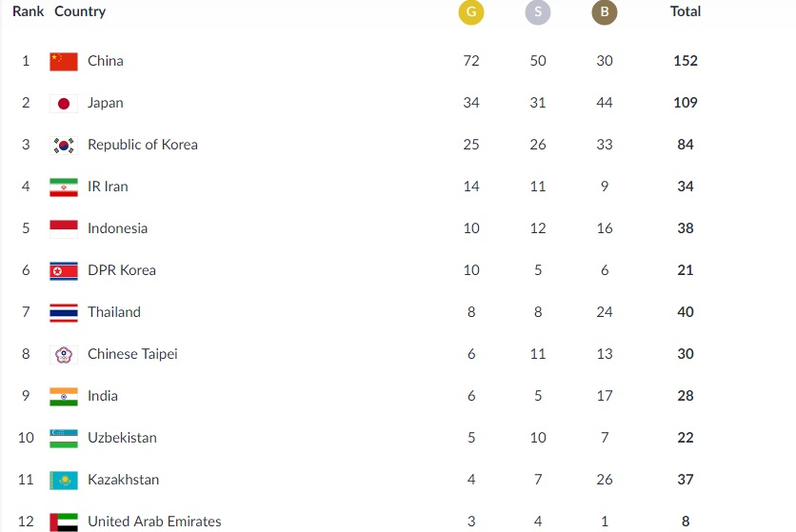Viewport: 796px width, 532px height.
Task: Click the United Arab Emirates flag
Action: 64,521
